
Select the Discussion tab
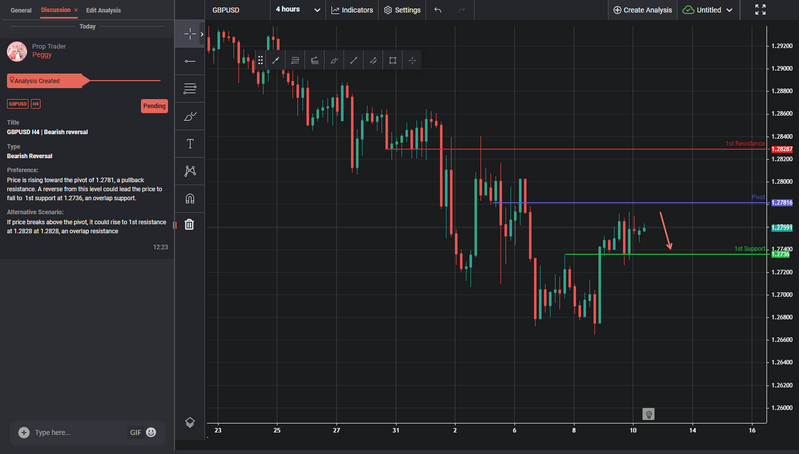click(56, 10)
